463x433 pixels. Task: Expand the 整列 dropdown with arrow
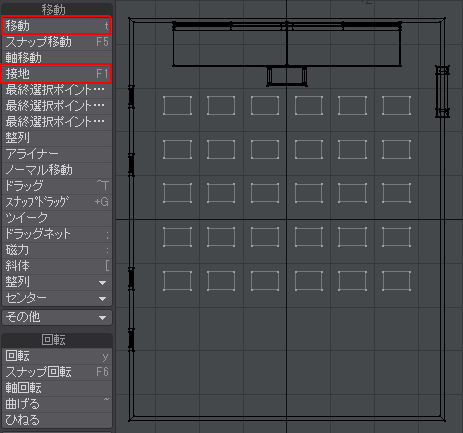(57, 282)
